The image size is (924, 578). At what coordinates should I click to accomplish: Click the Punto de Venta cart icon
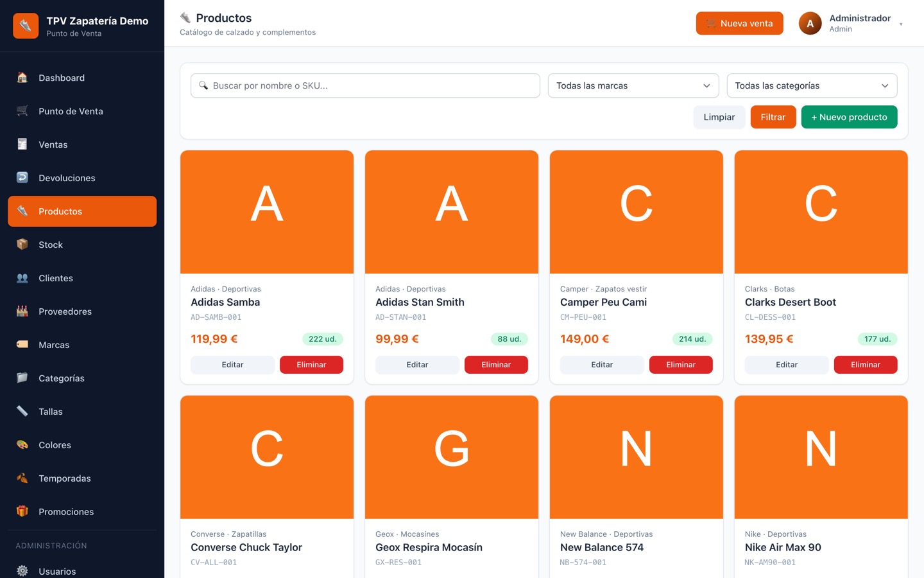click(22, 111)
